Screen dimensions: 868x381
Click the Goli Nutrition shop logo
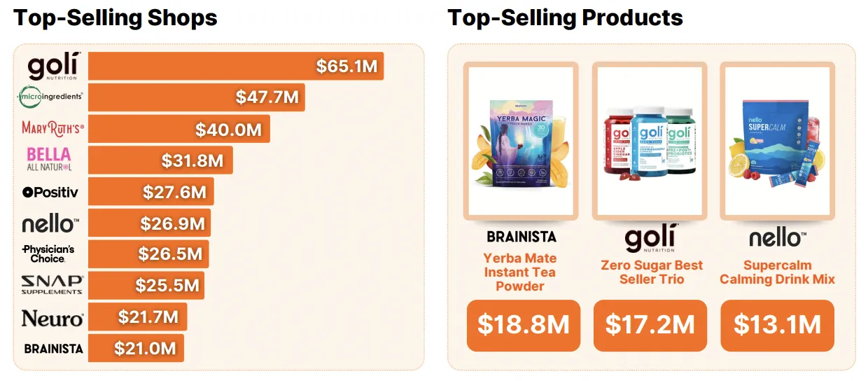click(53, 67)
